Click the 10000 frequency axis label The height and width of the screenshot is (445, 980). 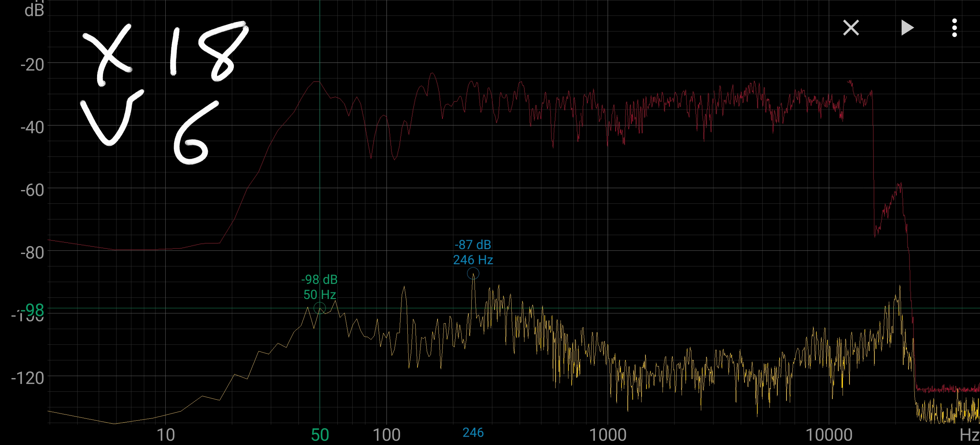point(829,434)
